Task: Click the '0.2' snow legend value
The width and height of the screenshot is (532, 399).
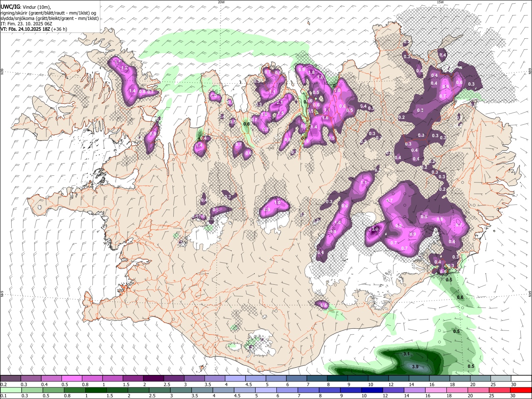Action: tap(3, 384)
